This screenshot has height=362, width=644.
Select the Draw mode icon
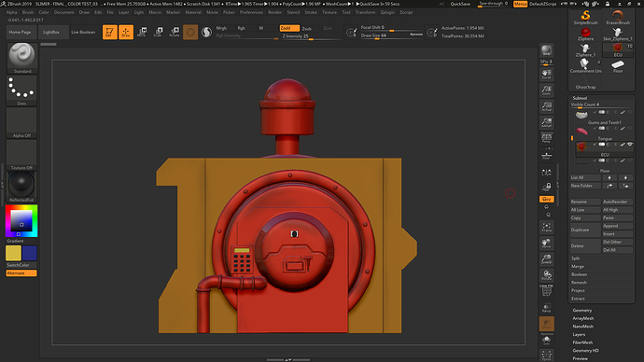tap(126, 32)
